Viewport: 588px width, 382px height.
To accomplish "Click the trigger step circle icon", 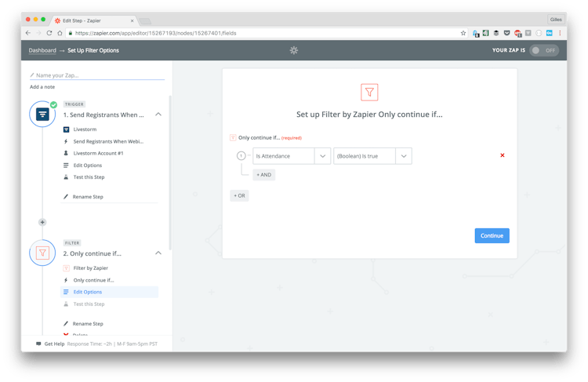I will [x=42, y=115].
